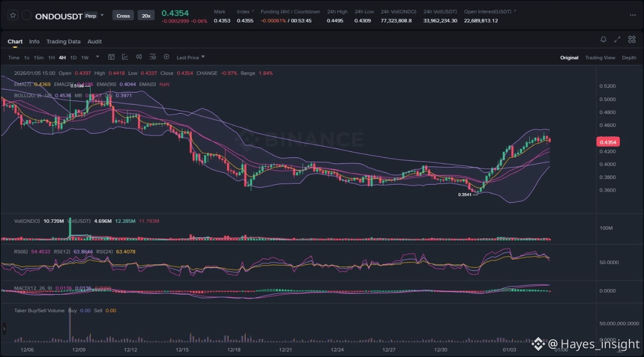This screenshot has width=644, height=357.
Task: Click the Index price label
Action: pos(243,11)
